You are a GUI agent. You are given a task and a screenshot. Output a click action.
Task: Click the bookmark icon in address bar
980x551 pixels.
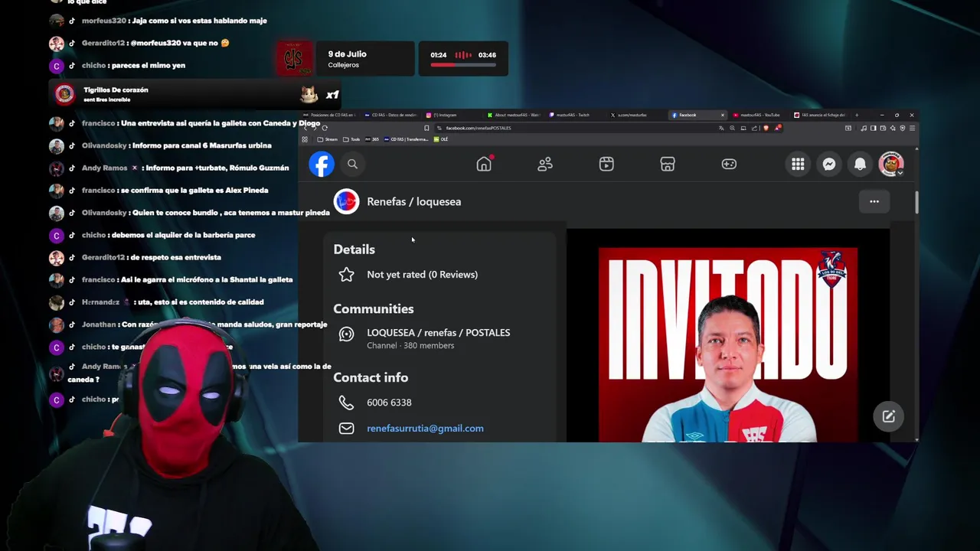[x=426, y=128]
